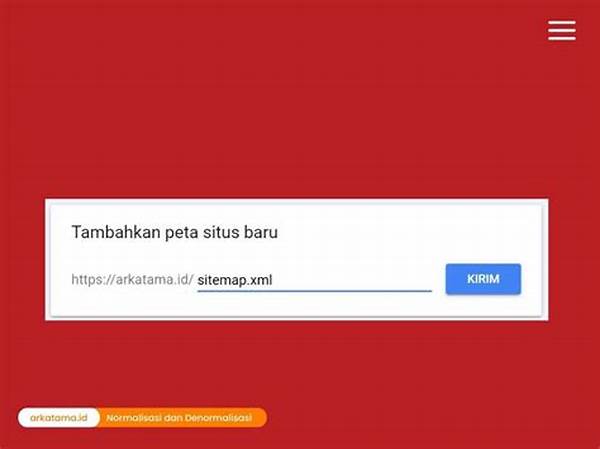
Task: Click the https://arkatama.id/ URL prefix text
Action: pos(132,279)
